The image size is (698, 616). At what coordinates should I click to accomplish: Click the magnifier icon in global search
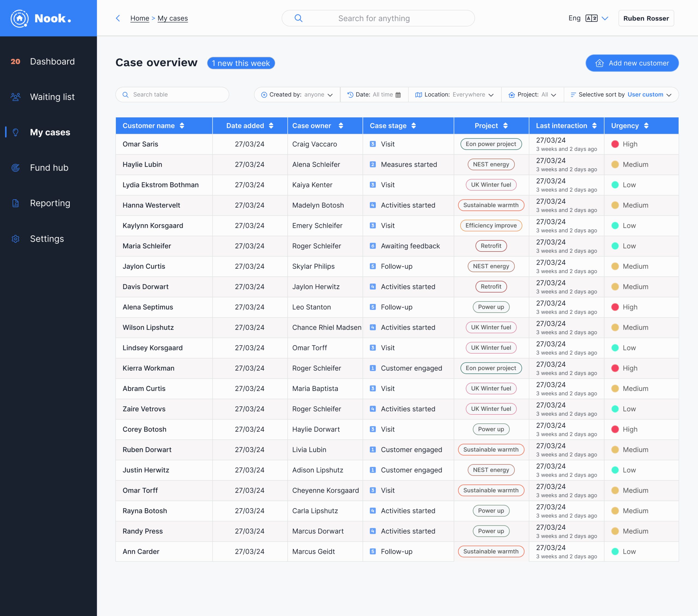(299, 18)
